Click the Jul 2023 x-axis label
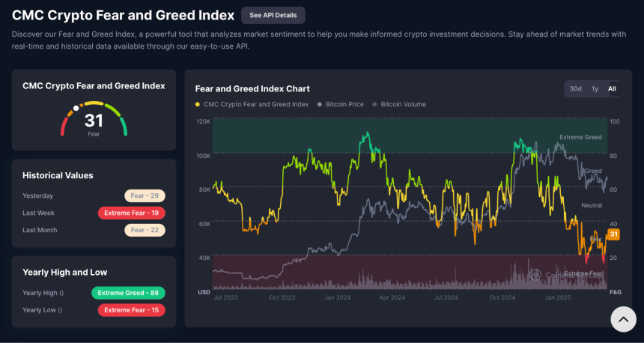The width and height of the screenshot is (644, 343). [225, 297]
